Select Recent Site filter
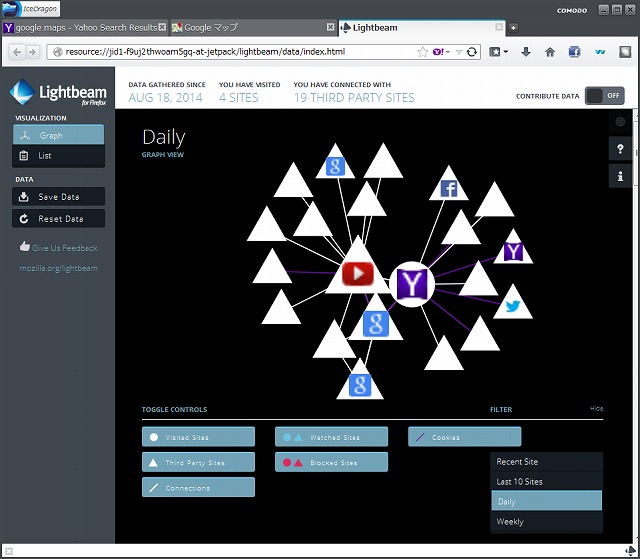Screen dimensions: 640x559 pos(547,461)
